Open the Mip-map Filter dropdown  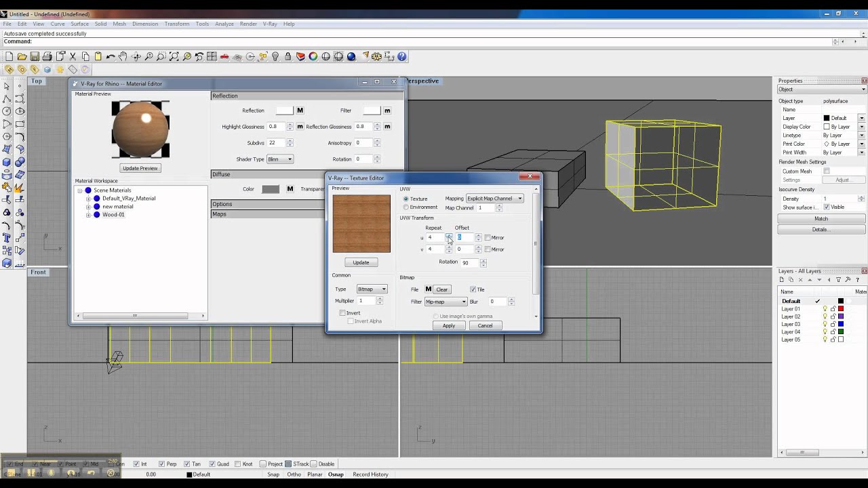point(446,302)
